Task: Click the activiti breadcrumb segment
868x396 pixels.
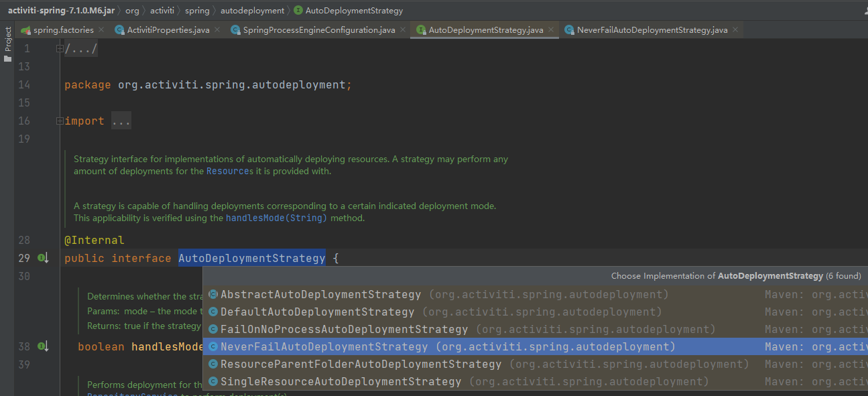Action: pyautogui.click(x=163, y=11)
